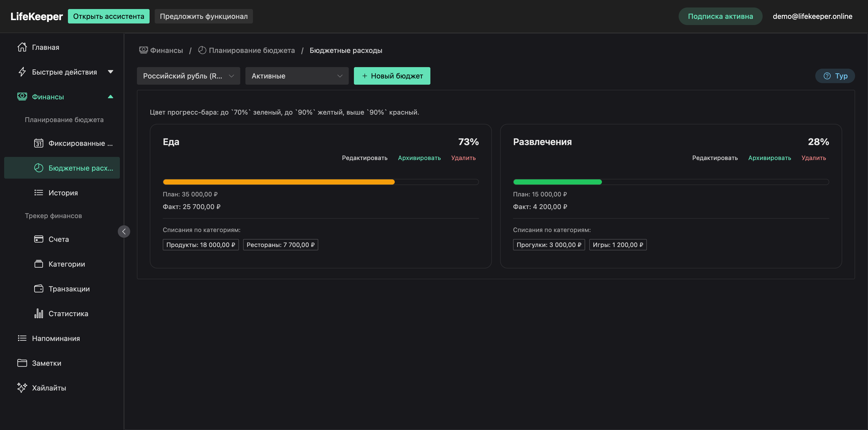Click the card icon next to Счета
868x430 pixels.
tap(38, 240)
